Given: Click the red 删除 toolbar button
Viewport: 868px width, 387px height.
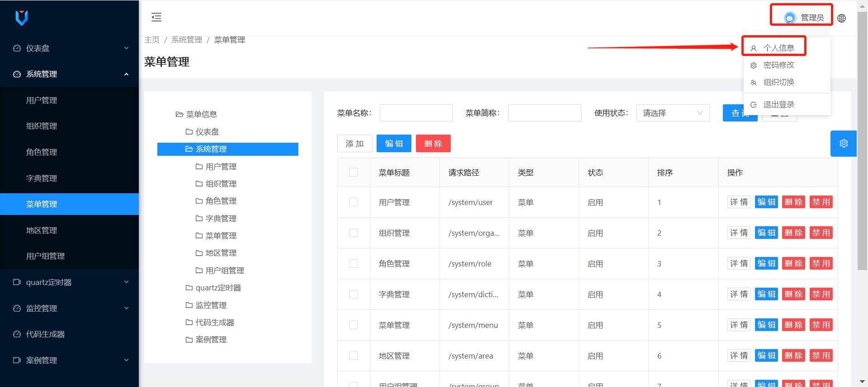Looking at the screenshot, I should tap(433, 144).
